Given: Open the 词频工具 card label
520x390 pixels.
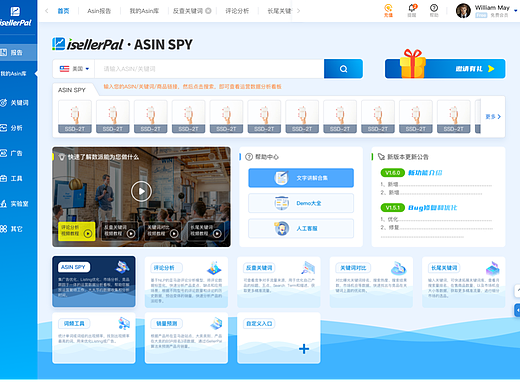Looking at the screenshot, I should (x=74, y=323).
